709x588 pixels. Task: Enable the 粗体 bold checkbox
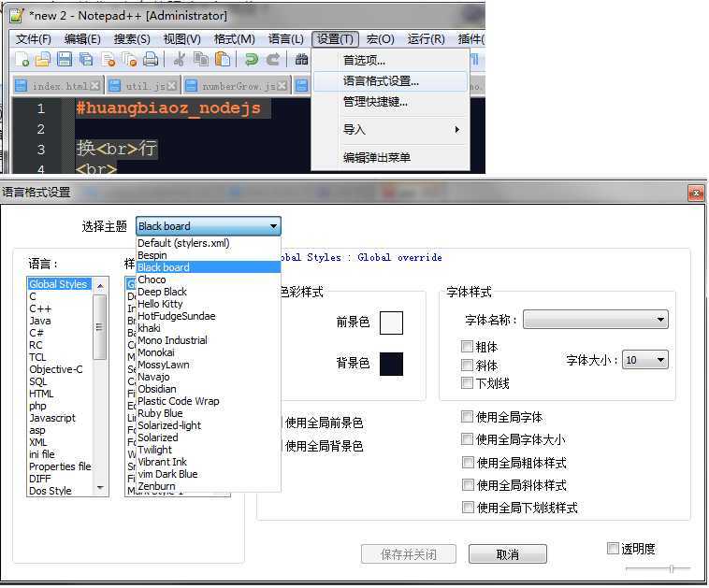(467, 347)
